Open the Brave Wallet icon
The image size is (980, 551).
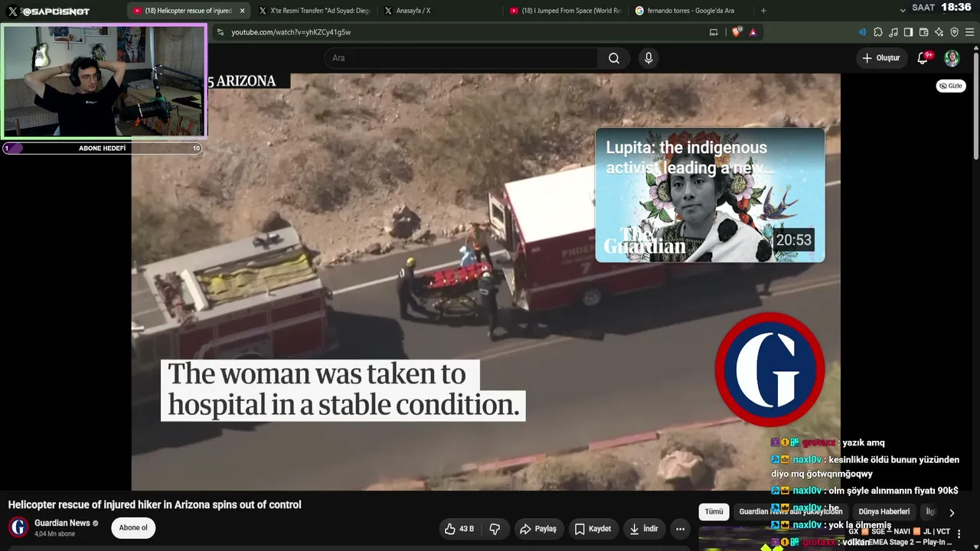pyautogui.click(x=923, y=32)
